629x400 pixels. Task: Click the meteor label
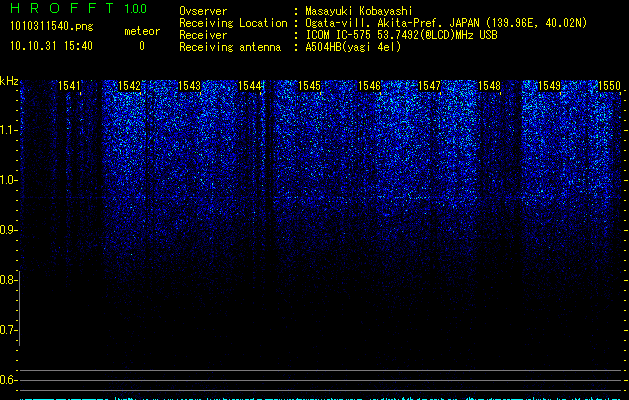point(142,31)
